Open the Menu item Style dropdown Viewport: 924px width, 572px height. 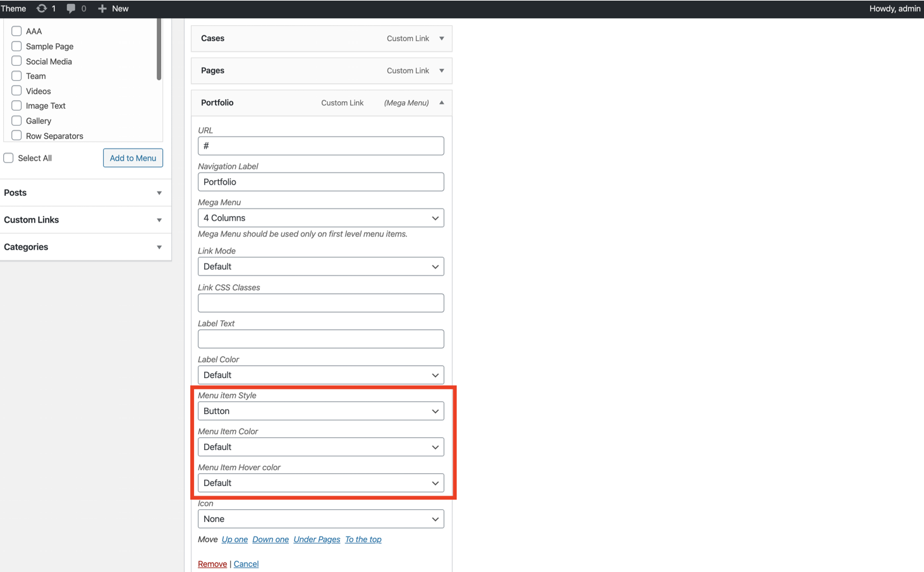click(x=320, y=411)
